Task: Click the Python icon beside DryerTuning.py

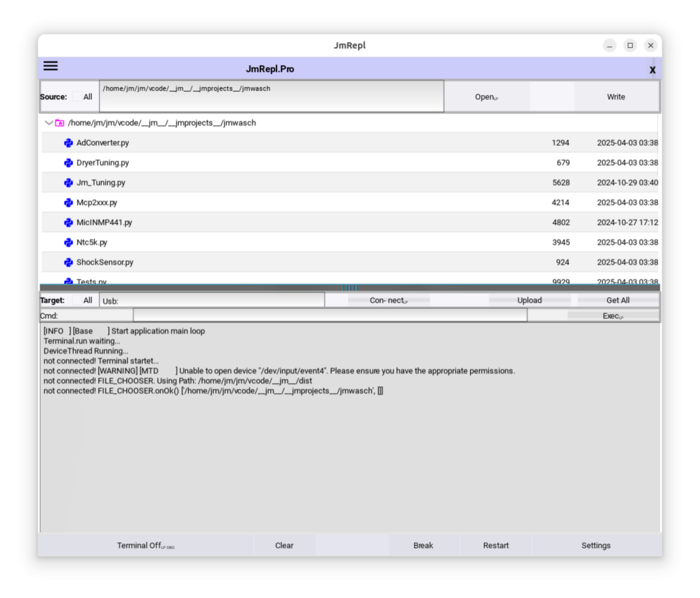Action: 68,163
